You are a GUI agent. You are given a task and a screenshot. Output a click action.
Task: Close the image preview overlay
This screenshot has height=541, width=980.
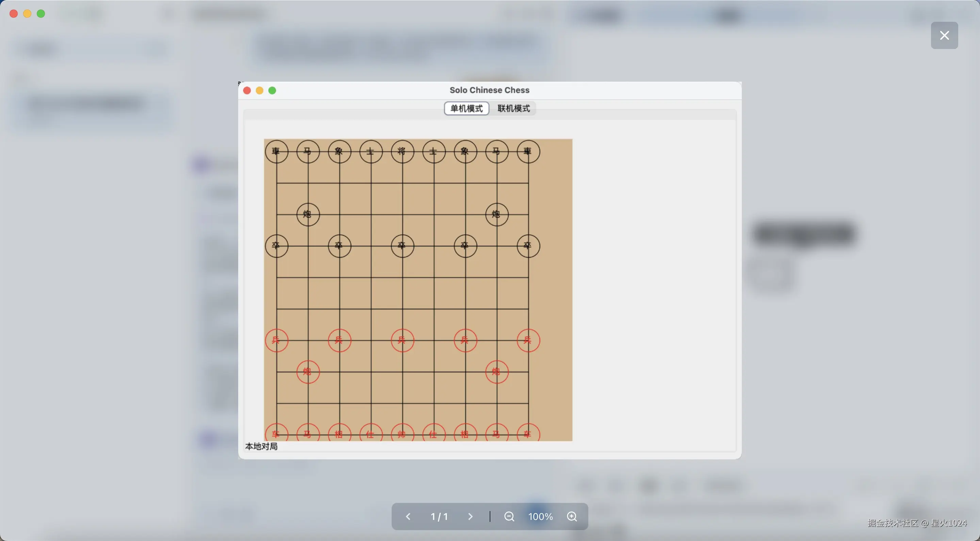pos(944,35)
